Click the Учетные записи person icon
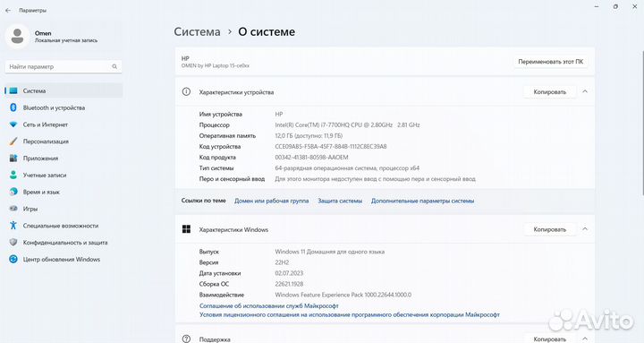The image size is (644, 343). pos(13,175)
